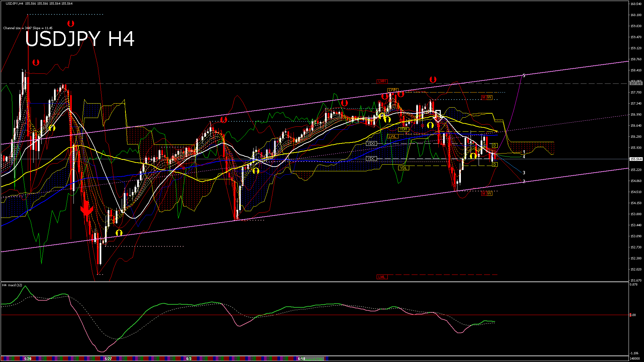
Task: Click the red down-arrow circle above LMH line
Action: pyautogui.click(x=433, y=79)
